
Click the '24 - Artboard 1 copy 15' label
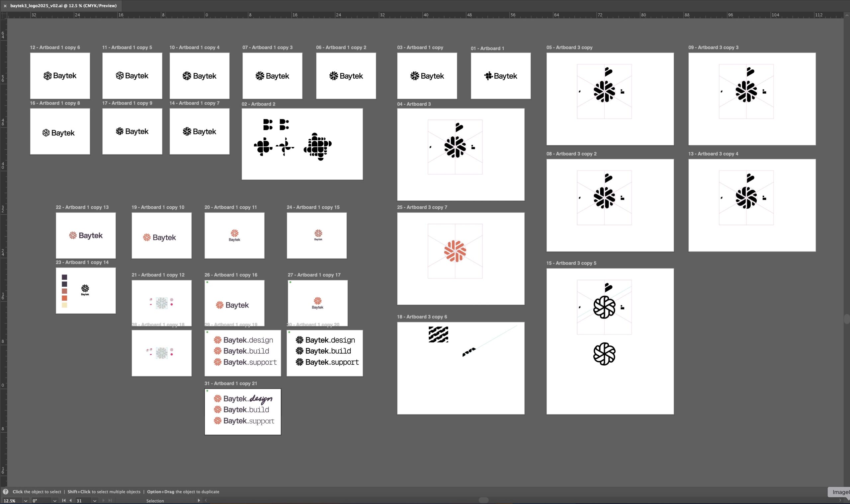point(313,207)
